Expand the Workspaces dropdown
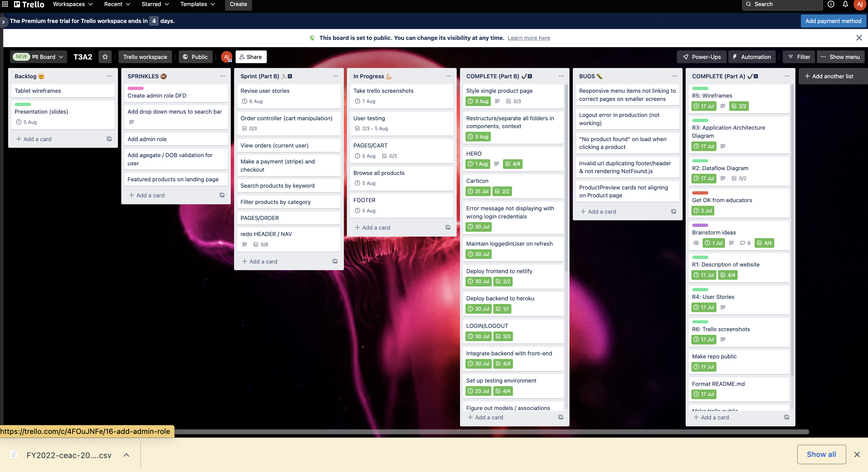Image resolution: width=868 pixels, height=472 pixels. pyautogui.click(x=73, y=4)
